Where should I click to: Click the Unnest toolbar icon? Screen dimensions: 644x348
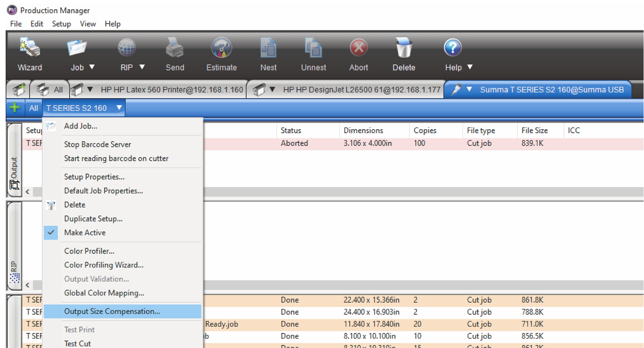(313, 48)
